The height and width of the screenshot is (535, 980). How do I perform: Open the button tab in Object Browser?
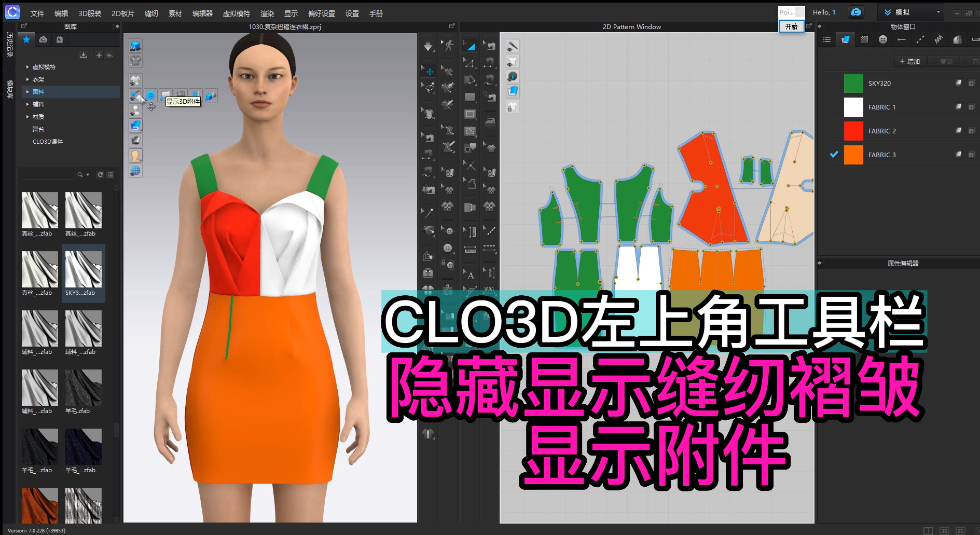point(883,39)
